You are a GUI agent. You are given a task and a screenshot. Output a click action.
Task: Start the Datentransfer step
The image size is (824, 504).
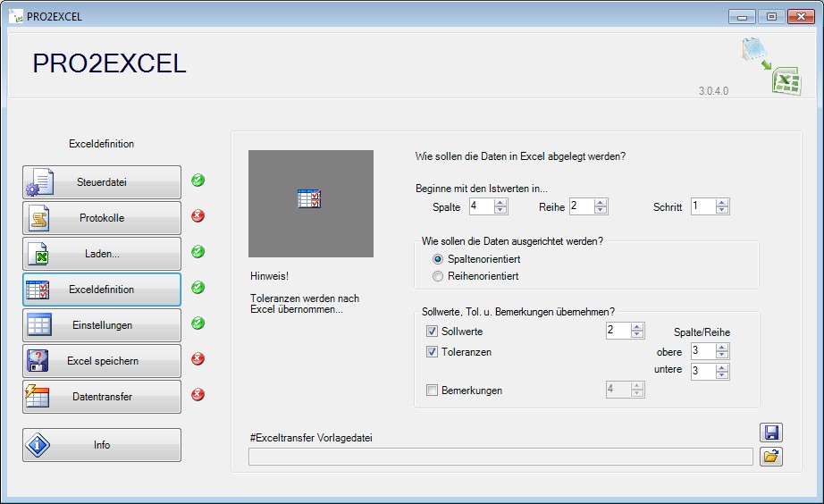[102, 396]
